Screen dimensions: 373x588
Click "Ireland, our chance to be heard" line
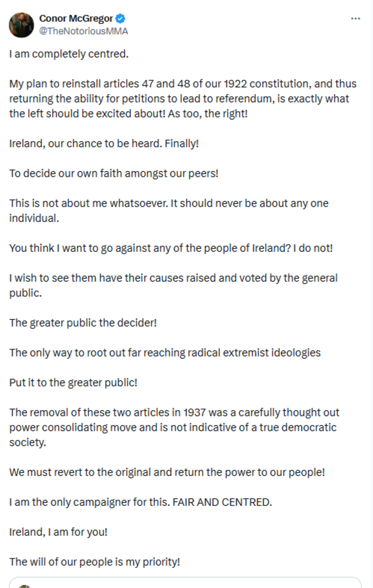(104, 143)
